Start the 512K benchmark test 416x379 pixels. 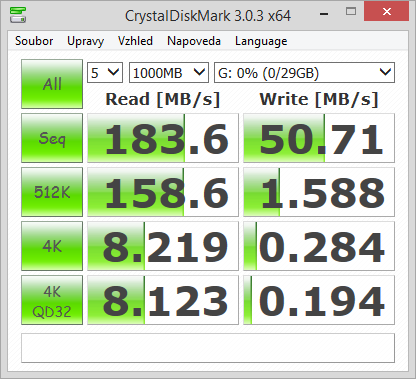[52, 192]
